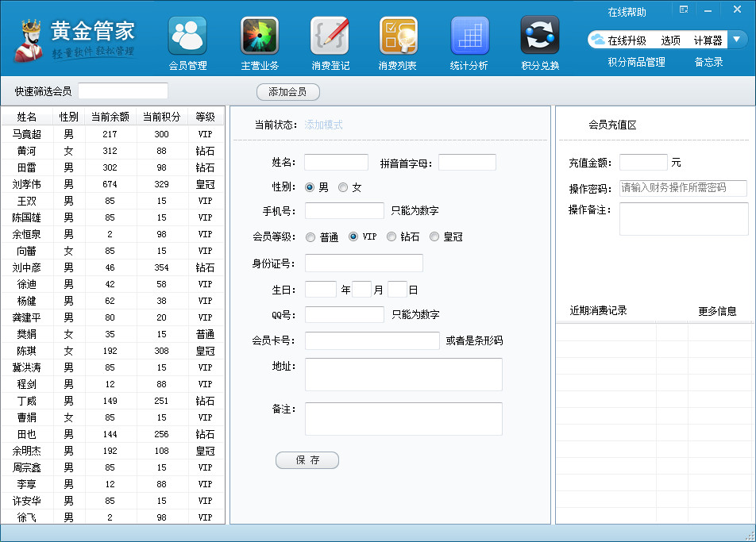This screenshot has height=542, width=756.
Task: Sort by the 姓名 column header
Action: click(x=26, y=117)
